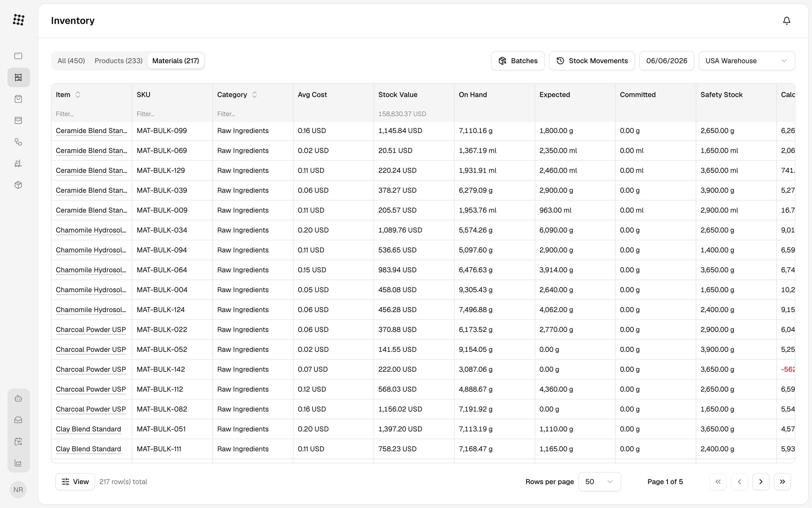Select the on hand value 9,305.43 g
The width and height of the screenshot is (812, 508).
(x=476, y=290)
